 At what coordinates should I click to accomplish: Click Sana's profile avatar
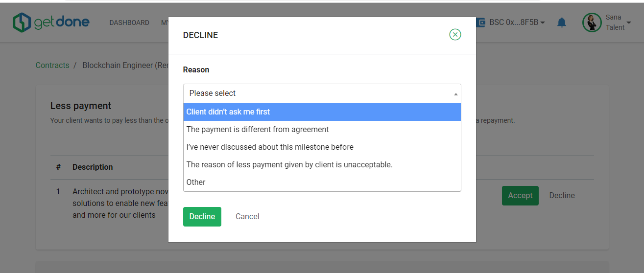(x=592, y=23)
